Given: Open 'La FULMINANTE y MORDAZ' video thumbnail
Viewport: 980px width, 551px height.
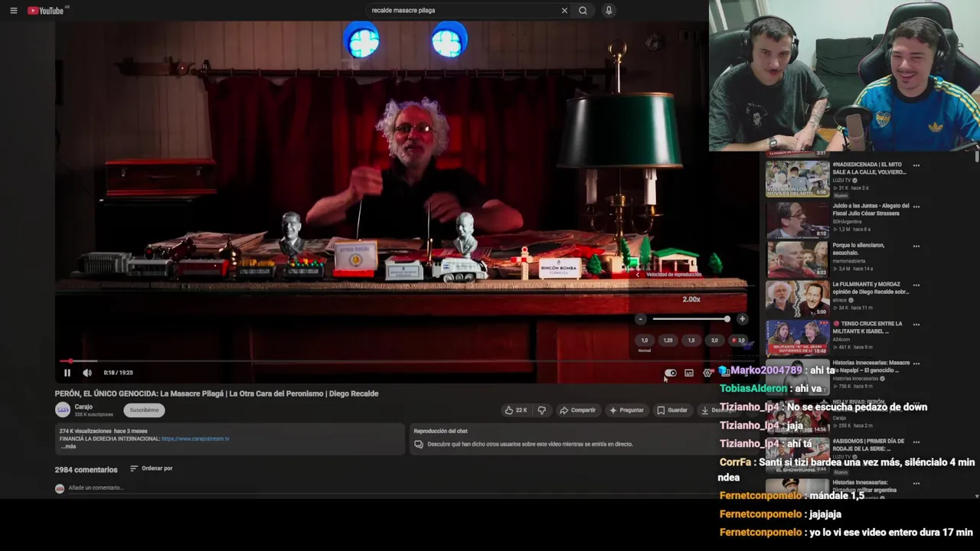Looking at the screenshot, I should (x=797, y=299).
